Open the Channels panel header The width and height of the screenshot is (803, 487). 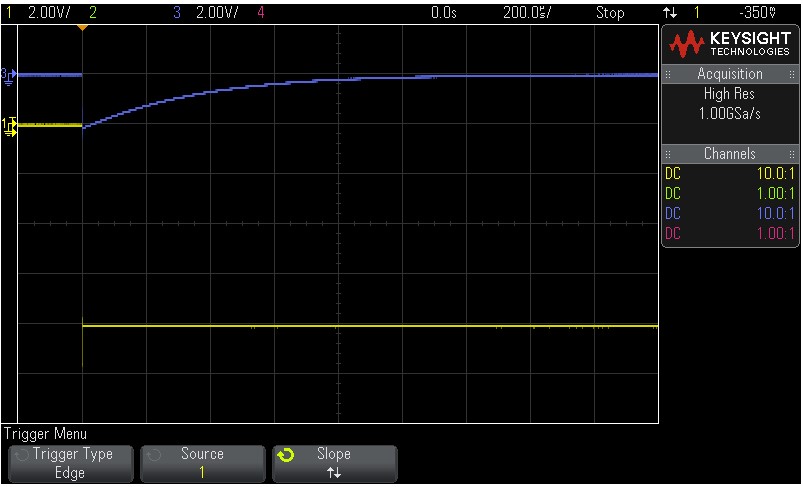(x=729, y=154)
